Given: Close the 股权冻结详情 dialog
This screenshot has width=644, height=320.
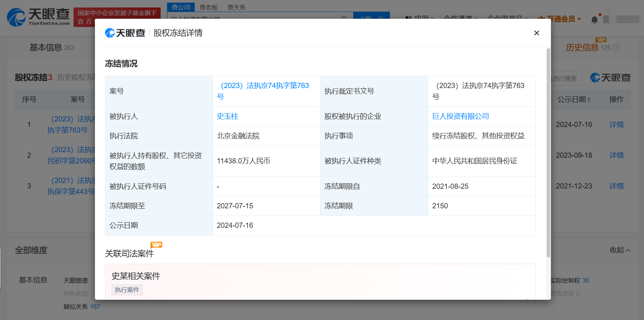Looking at the screenshot, I should 537,33.
